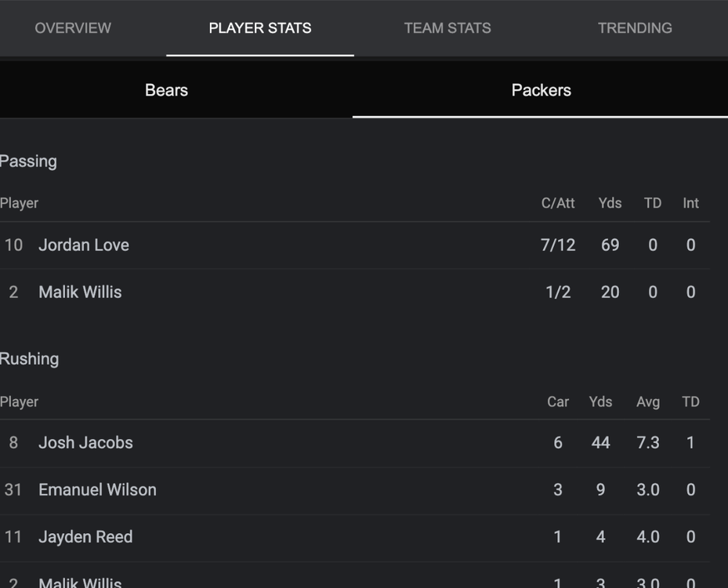728x588 pixels.
Task: Switch to the Overview tab
Action: pos(73,28)
